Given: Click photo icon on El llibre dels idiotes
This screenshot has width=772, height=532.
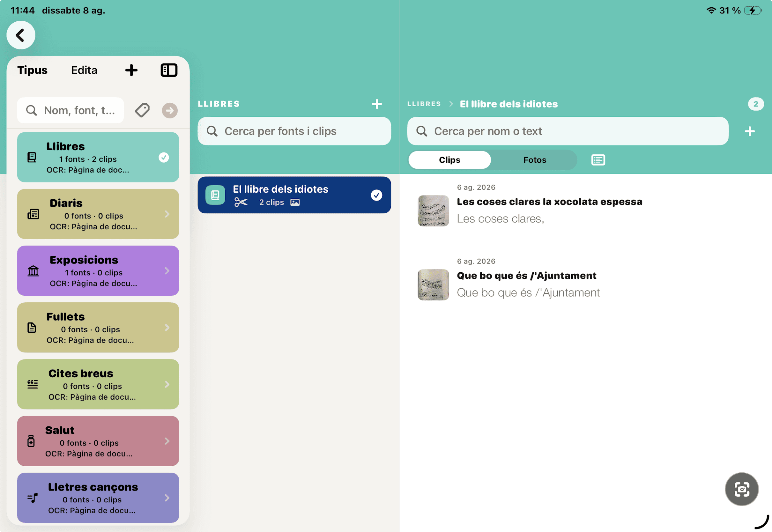Looking at the screenshot, I should (295, 202).
